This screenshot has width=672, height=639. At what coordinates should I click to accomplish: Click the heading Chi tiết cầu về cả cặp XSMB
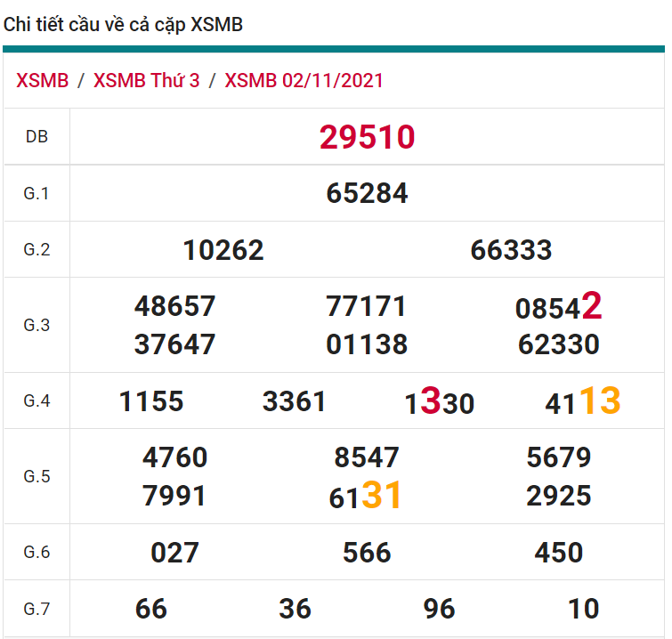(x=123, y=25)
